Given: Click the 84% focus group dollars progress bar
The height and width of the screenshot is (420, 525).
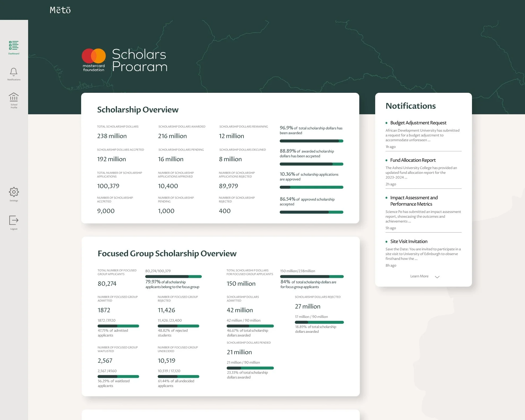Looking at the screenshot, I should (x=312, y=277).
